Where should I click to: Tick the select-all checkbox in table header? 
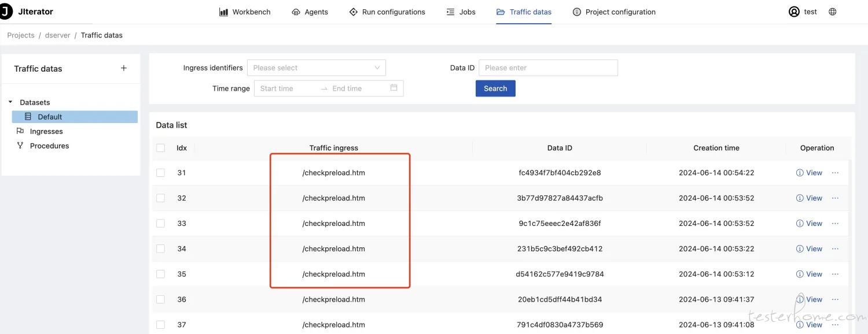click(160, 148)
